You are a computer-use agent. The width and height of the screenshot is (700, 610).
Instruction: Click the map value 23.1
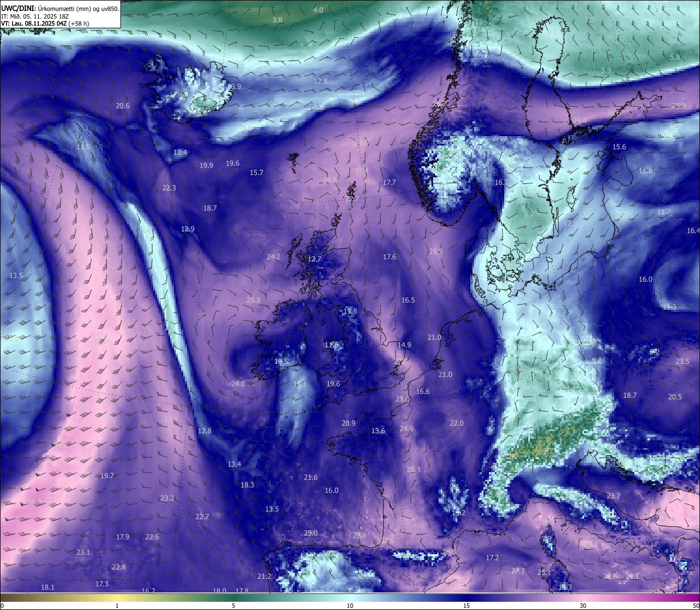(83, 553)
